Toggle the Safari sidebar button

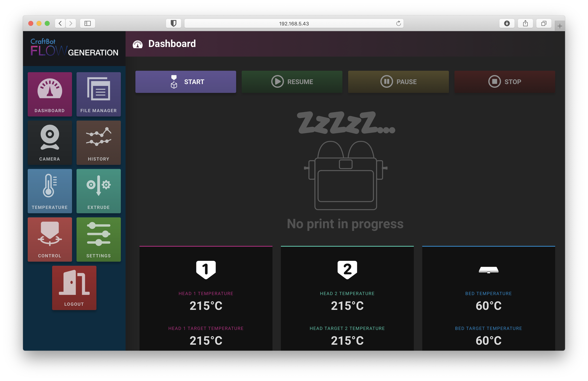click(x=87, y=23)
